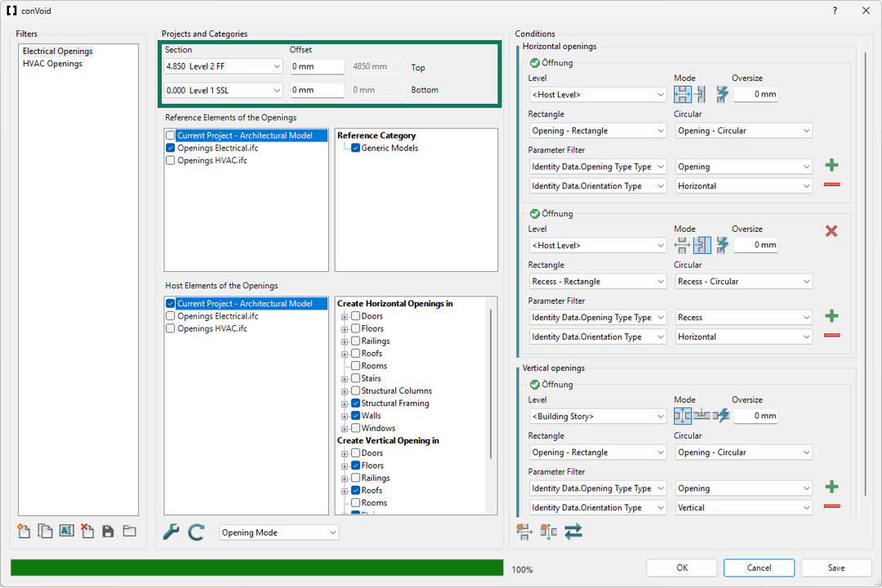This screenshot has height=588, width=882.
Task: Delete second horizontal condition with the red X
Action: [831, 230]
